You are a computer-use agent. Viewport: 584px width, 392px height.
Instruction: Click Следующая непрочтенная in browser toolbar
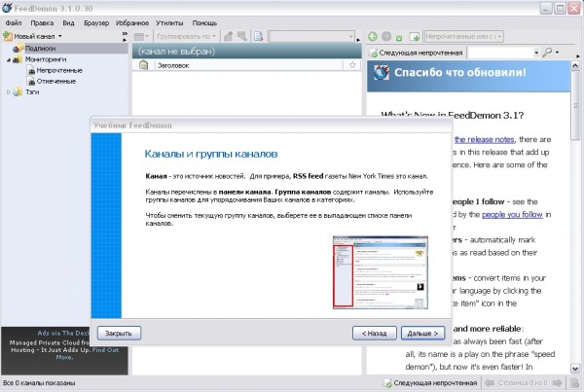(416, 53)
